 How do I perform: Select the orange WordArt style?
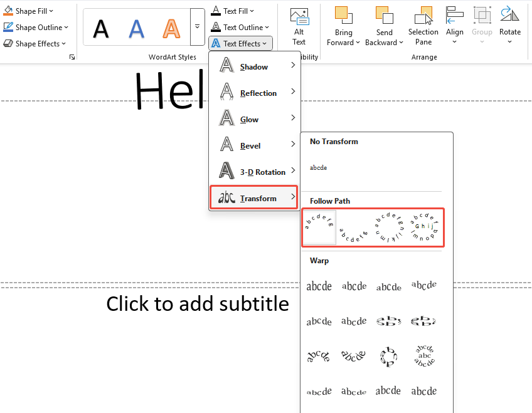171,28
